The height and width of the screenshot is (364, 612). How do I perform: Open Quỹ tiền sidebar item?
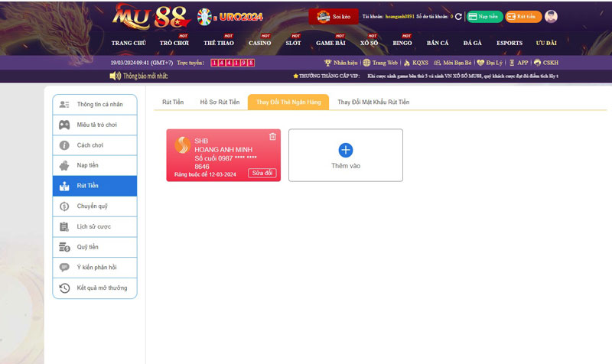tap(95, 247)
